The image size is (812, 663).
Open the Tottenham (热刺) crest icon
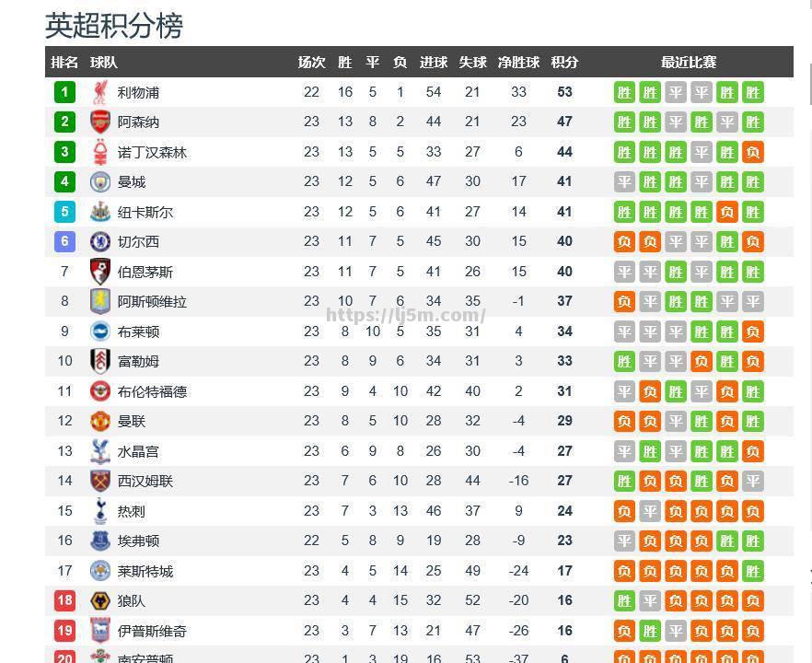(100, 511)
